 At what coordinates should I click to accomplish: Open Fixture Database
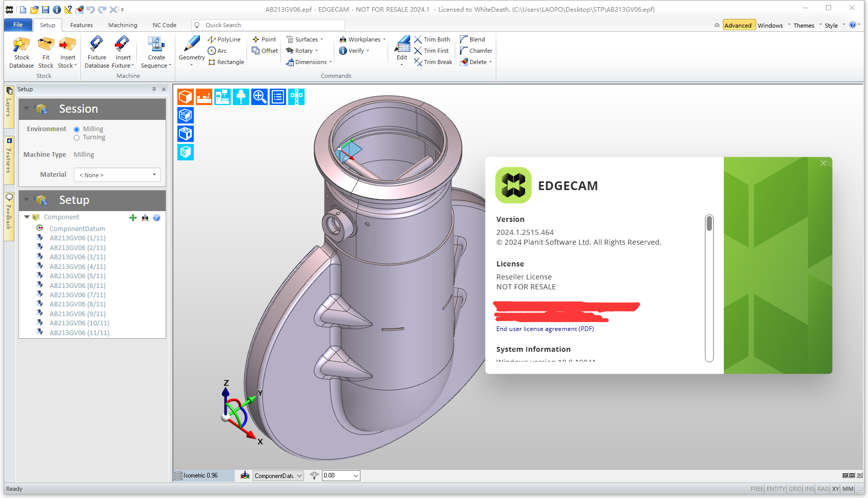tap(96, 52)
